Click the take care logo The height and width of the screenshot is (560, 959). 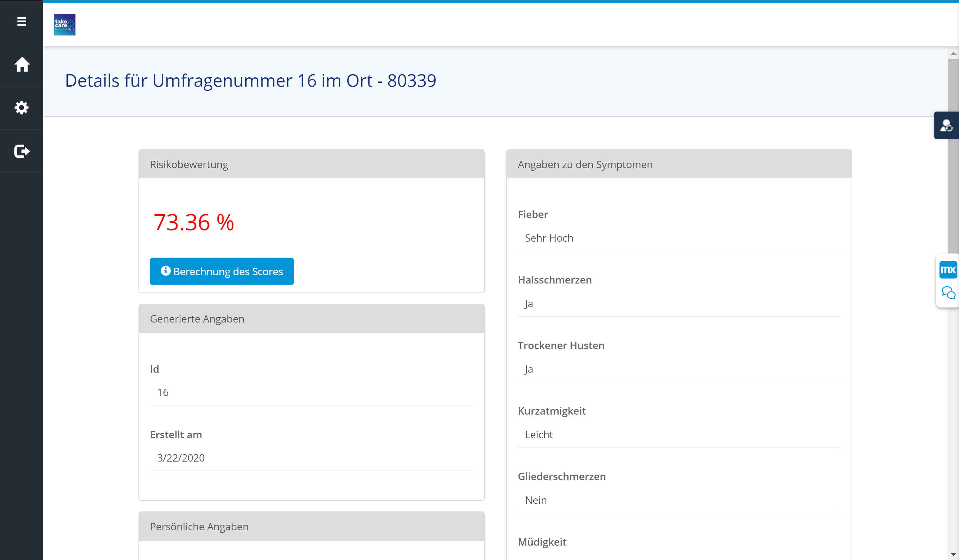tap(65, 25)
